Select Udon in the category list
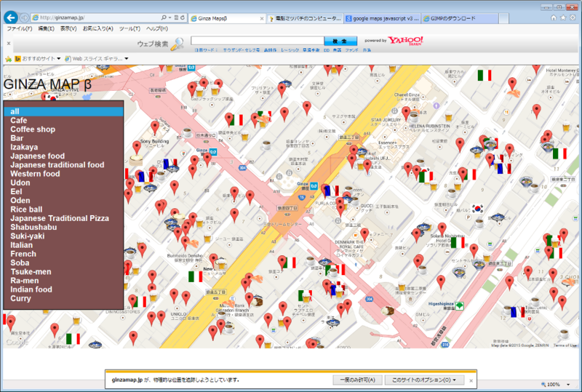 (x=63, y=183)
